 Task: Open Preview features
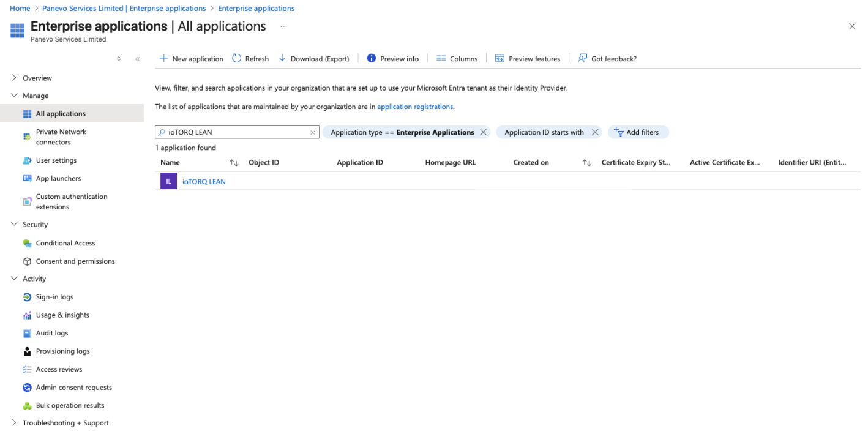pos(528,59)
